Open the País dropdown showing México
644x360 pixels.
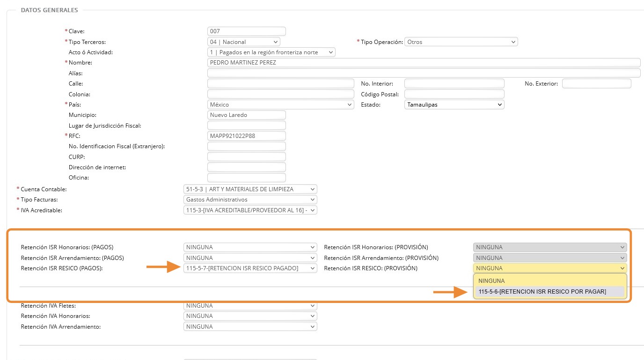[281, 105]
